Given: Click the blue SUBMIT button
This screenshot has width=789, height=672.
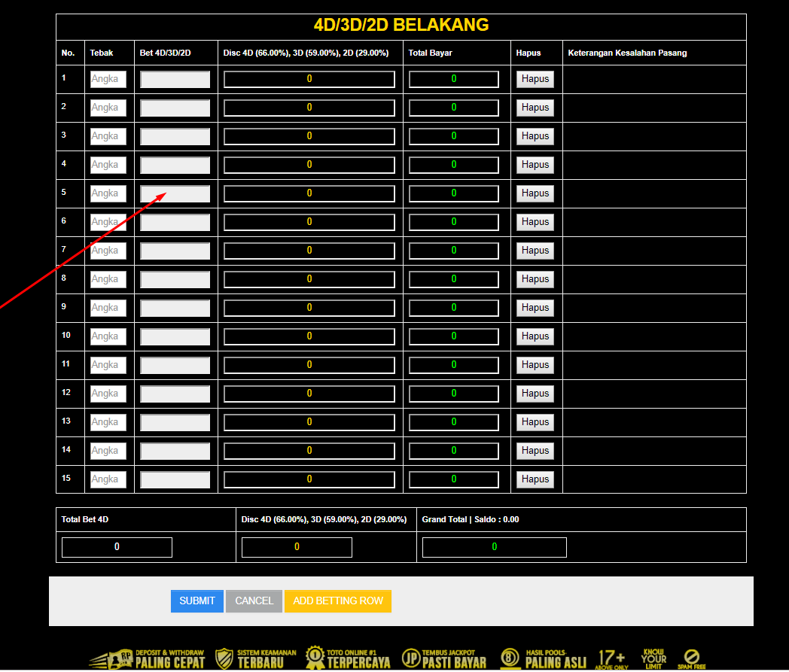Looking at the screenshot, I should coord(196,601).
